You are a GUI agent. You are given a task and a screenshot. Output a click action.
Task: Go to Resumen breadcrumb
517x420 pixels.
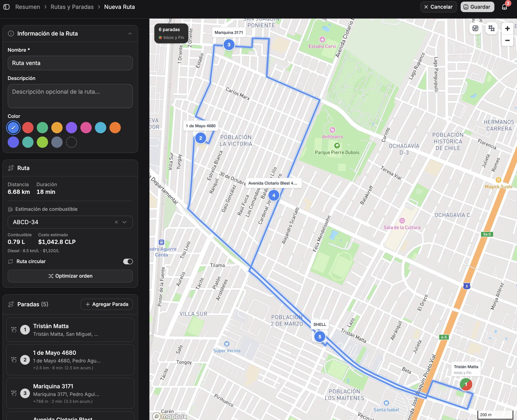pyautogui.click(x=28, y=7)
